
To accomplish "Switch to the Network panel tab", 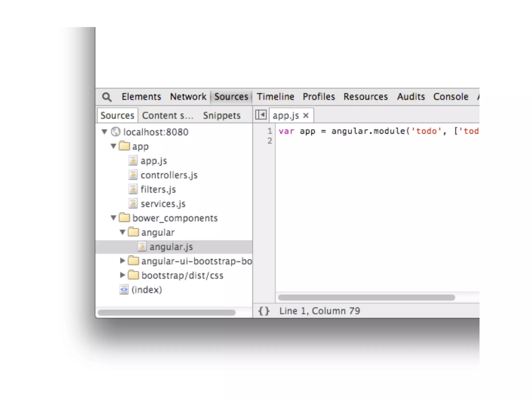I will click(x=188, y=97).
